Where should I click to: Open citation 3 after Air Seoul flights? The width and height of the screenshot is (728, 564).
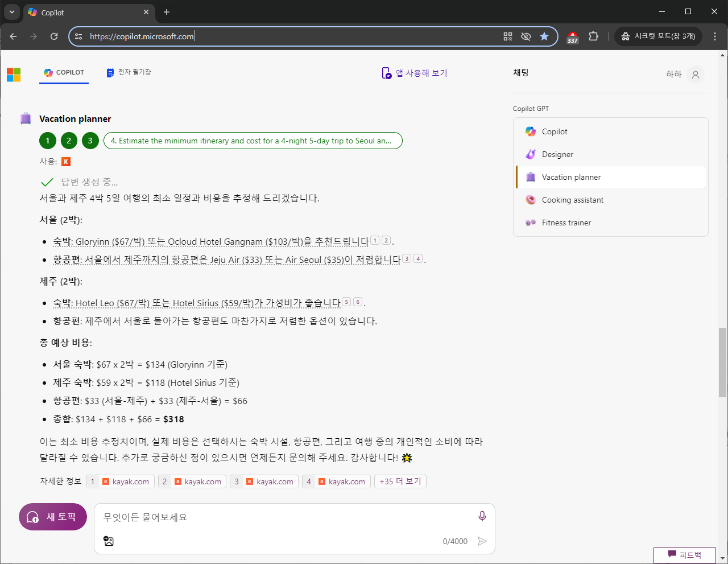407,258
